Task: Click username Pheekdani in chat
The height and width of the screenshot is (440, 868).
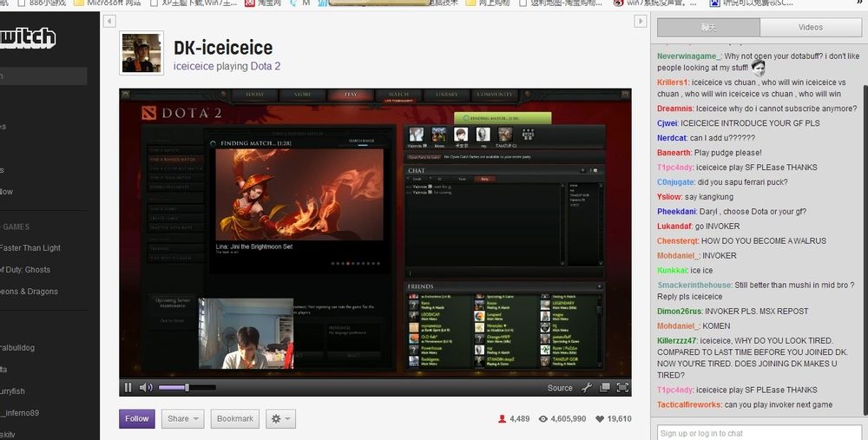Action: click(x=676, y=212)
